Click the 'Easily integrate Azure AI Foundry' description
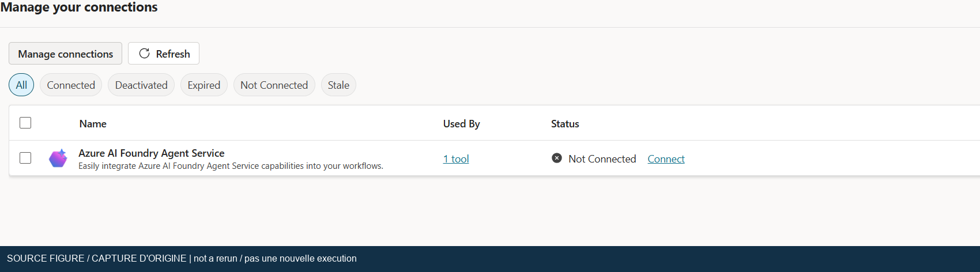Image resolution: width=980 pixels, height=272 pixels. (x=231, y=166)
